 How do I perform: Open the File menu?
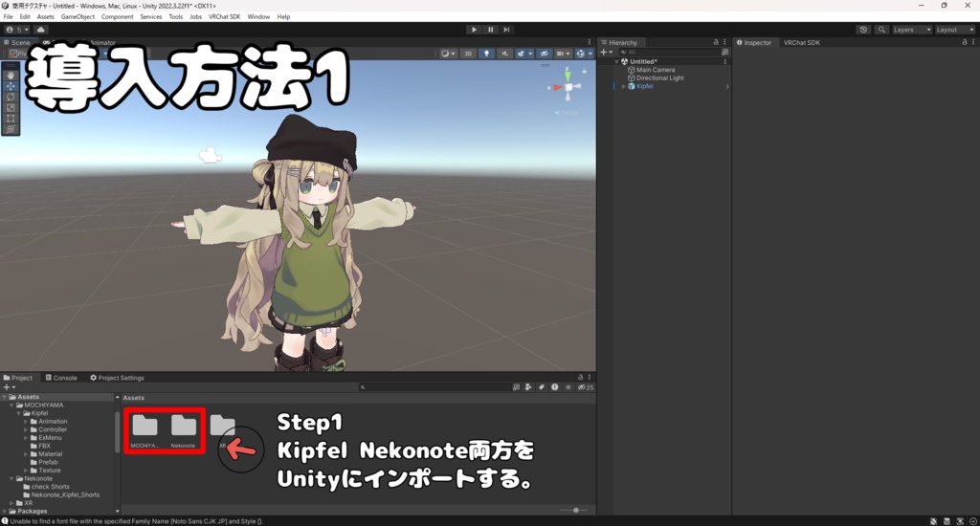pyautogui.click(x=8, y=17)
